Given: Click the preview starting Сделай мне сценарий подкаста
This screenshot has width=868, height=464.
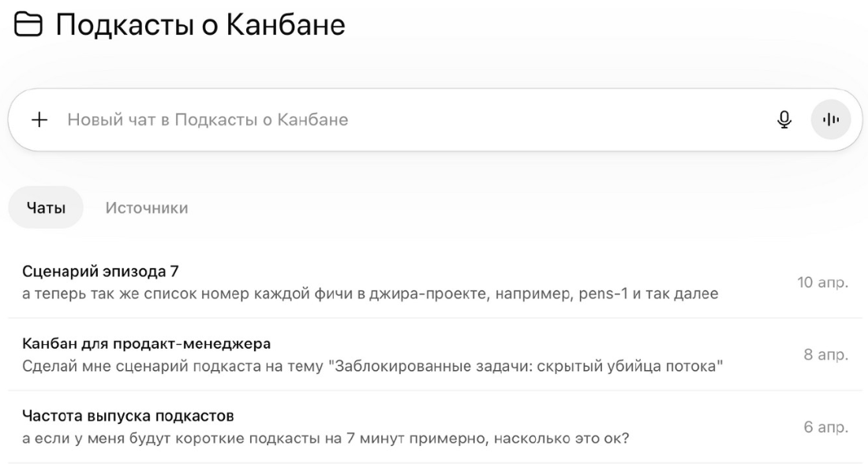Looking at the screenshot, I should point(372,366).
